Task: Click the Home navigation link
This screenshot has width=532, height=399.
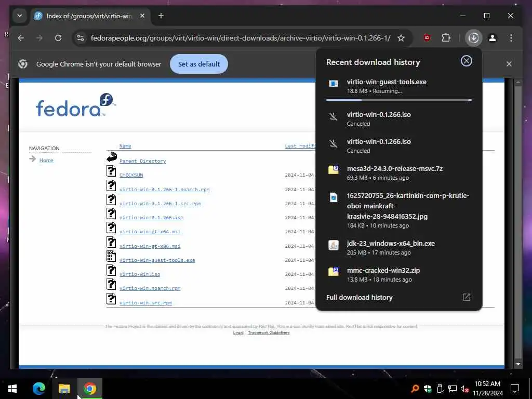Action: tap(46, 161)
